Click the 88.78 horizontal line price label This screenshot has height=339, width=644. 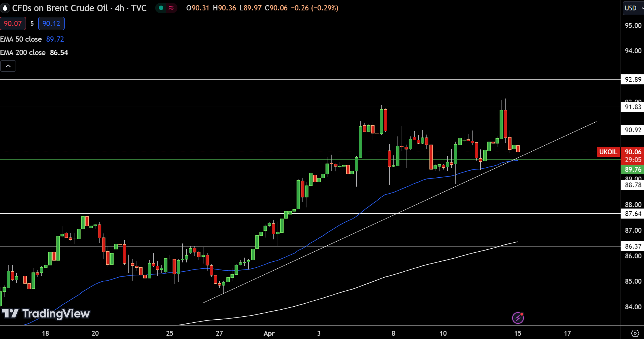pos(633,185)
